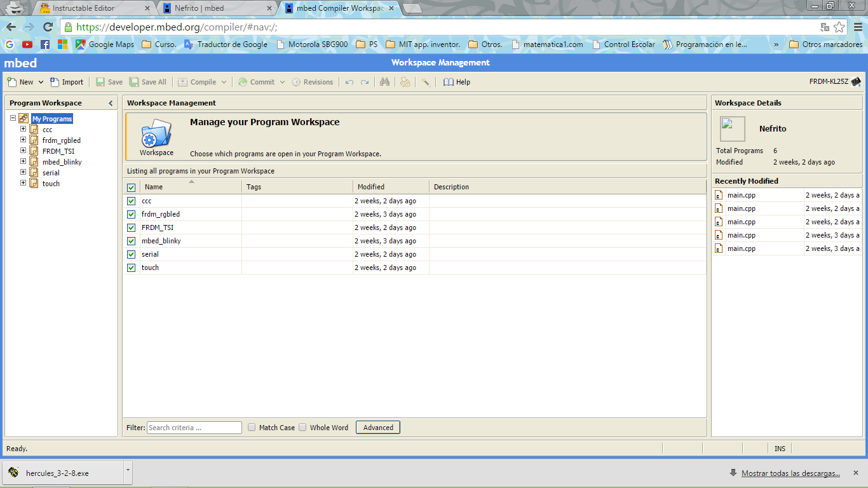Collapse the Program Workspace panel chevron
The width and height of the screenshot is (868, 488).
(x=111, y=103)
